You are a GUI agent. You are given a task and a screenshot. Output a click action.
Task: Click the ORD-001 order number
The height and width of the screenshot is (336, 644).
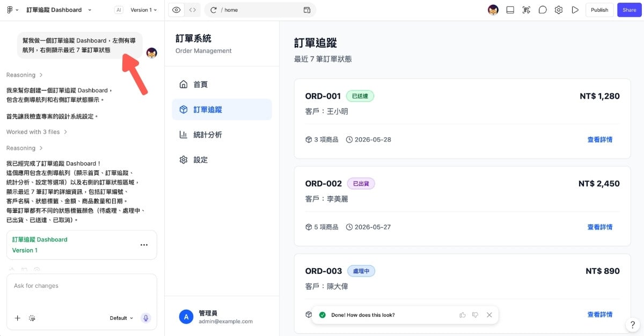coord(323,96)
